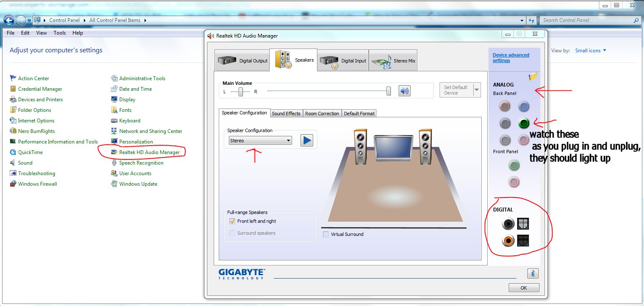Viewport: 644px width, 306px height.
Task: Select the Speaker Configuration sub-tab
Action: pos(244,113)
